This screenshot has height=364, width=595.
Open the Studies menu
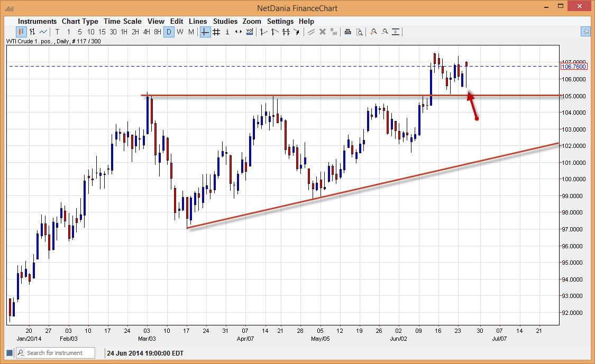(x=225, y=21)
